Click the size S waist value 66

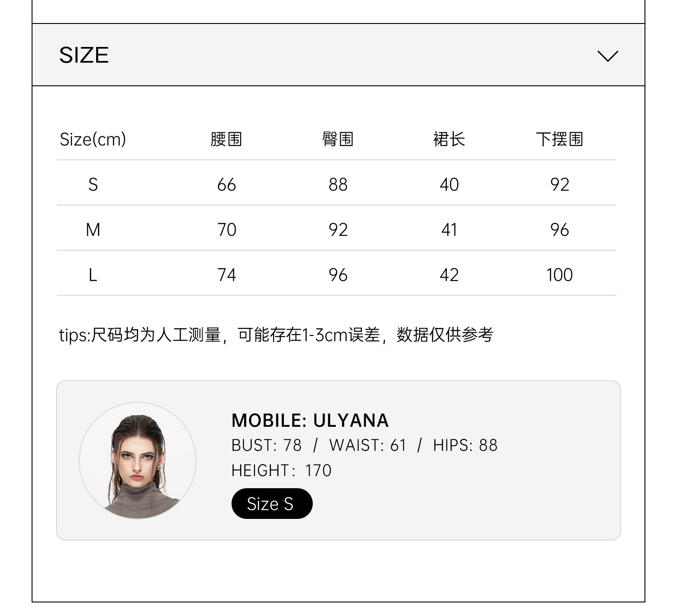(x=227, y=185)
